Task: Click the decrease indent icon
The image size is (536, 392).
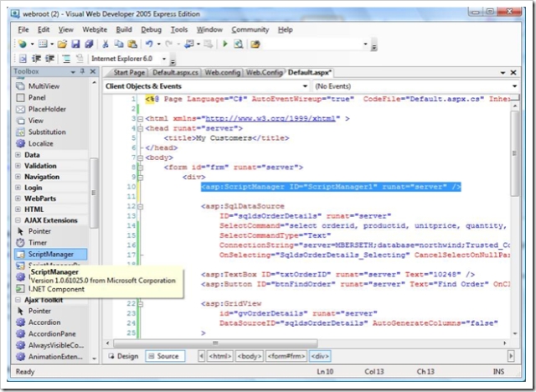Action: (36, 59)
